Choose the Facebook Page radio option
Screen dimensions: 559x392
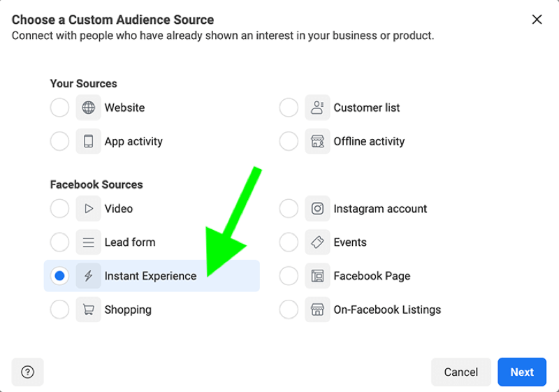[289, 276]
